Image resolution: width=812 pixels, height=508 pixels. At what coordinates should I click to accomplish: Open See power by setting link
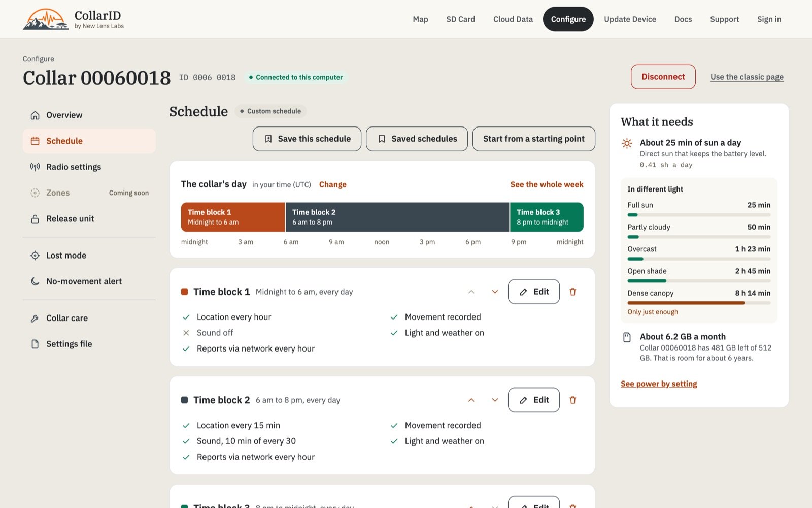[x=659, y=384]
